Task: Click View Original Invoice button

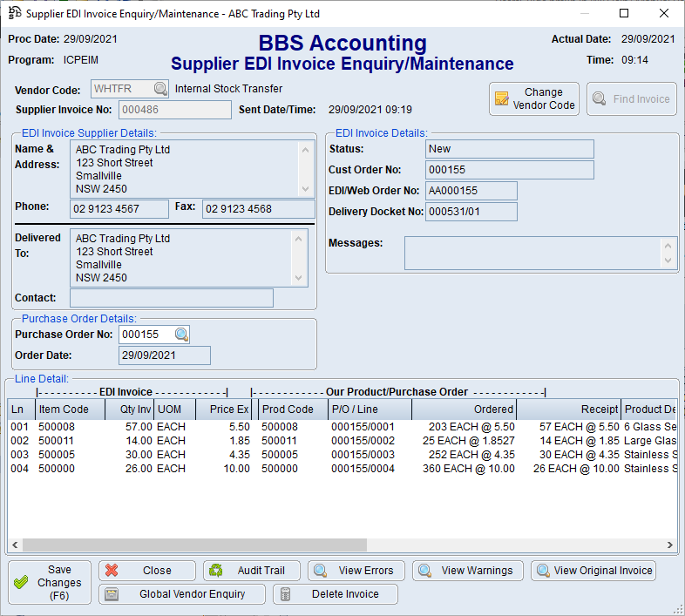Action: 593,571
